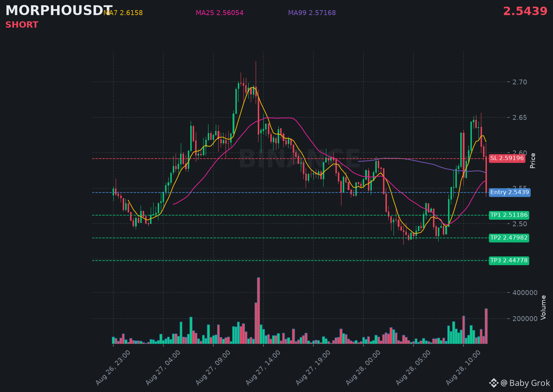
Task: Click the 200000 volume axis tick
Action: [525, 319]
